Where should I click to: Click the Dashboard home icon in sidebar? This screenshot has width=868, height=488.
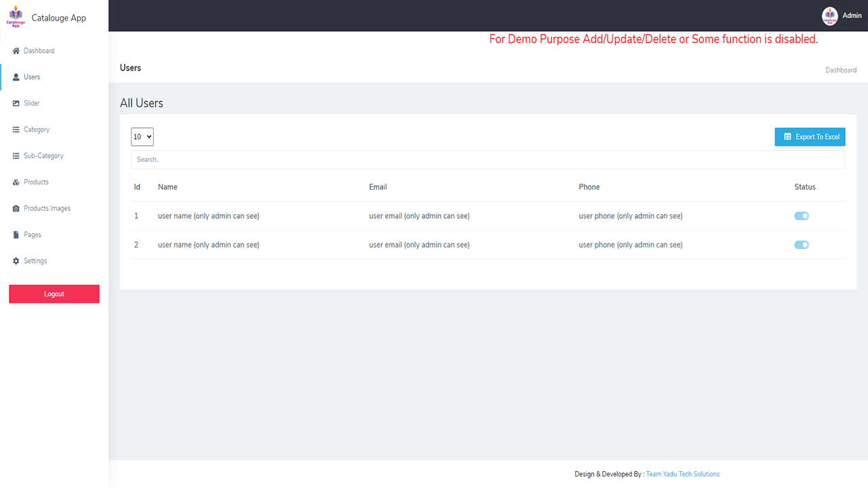click(16, 51)
